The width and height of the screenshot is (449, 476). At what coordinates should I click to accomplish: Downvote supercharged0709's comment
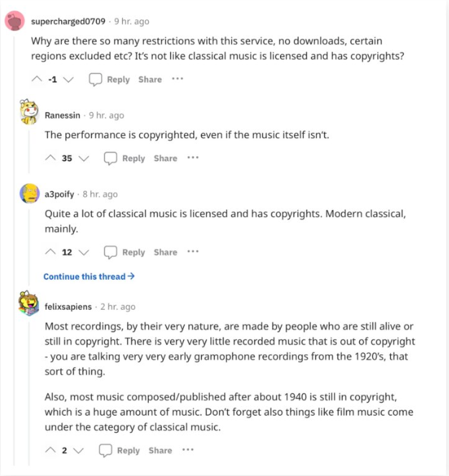point(69,80)
